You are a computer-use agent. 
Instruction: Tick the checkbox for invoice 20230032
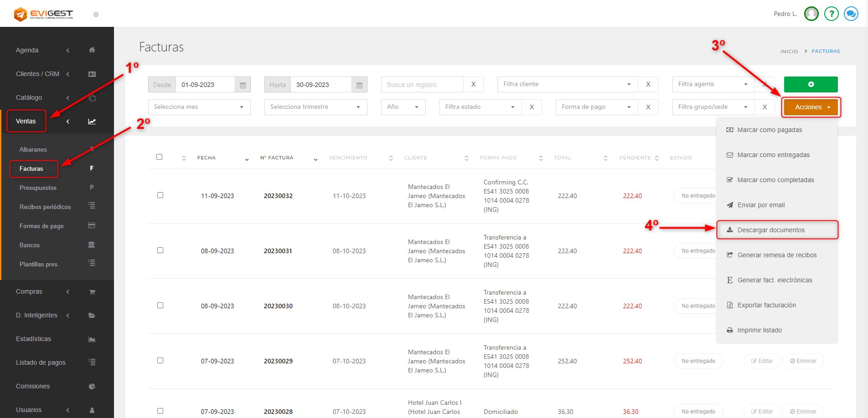coord(160,195)
